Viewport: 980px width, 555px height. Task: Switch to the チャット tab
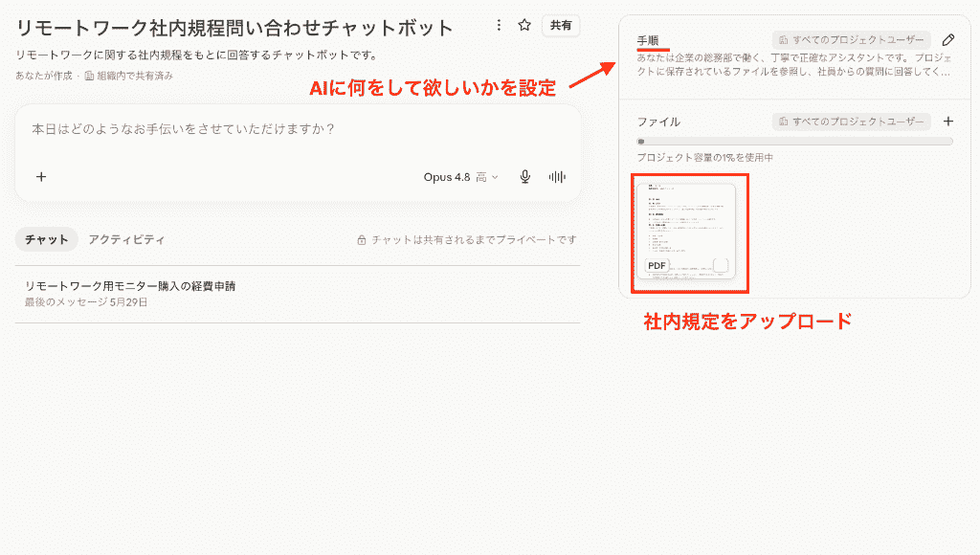pos(46,239)
